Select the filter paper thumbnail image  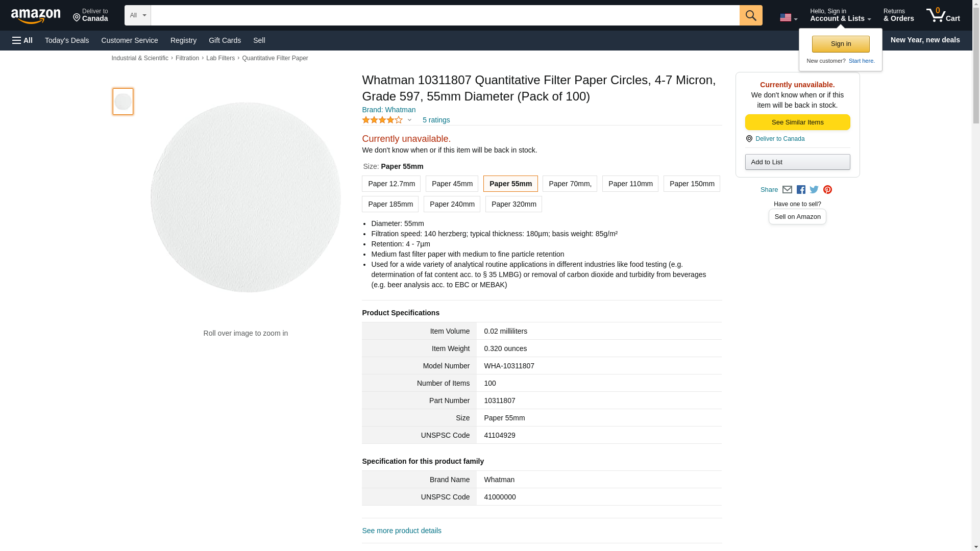coord(123,102)
